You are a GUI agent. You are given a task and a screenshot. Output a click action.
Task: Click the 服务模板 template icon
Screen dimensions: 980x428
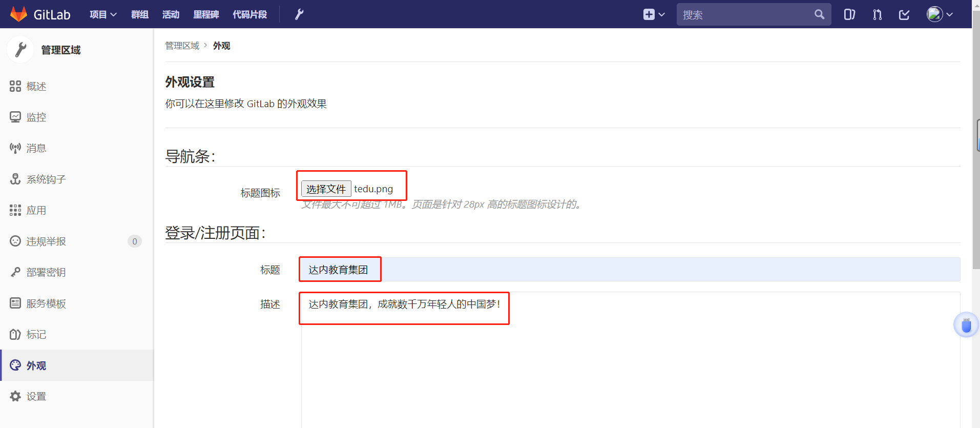point(15,303)
